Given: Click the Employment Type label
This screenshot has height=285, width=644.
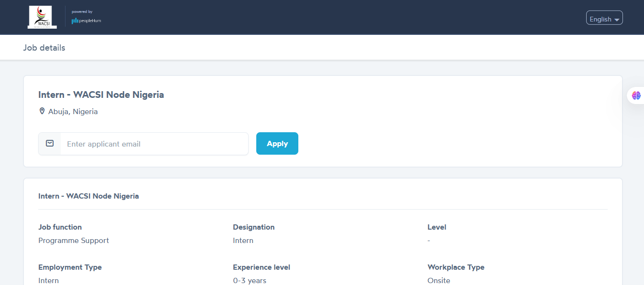Looking at the screenshot, I should 70,267.
